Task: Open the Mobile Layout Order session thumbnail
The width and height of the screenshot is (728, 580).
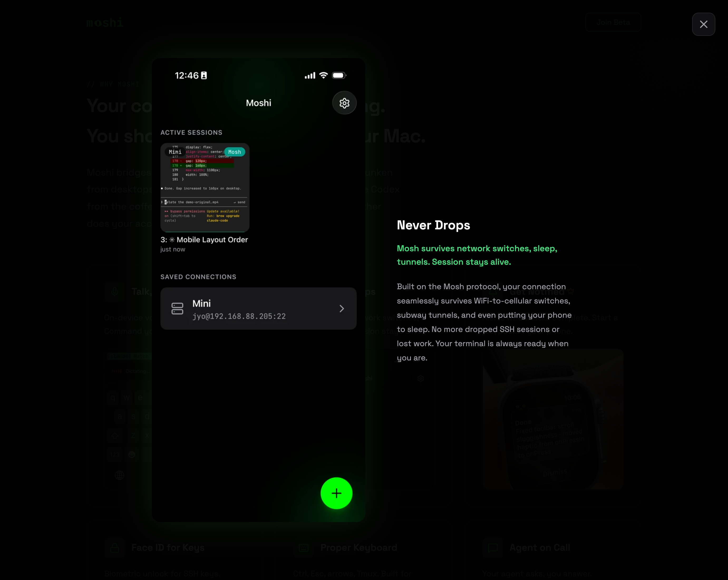Action: point(205,188)
